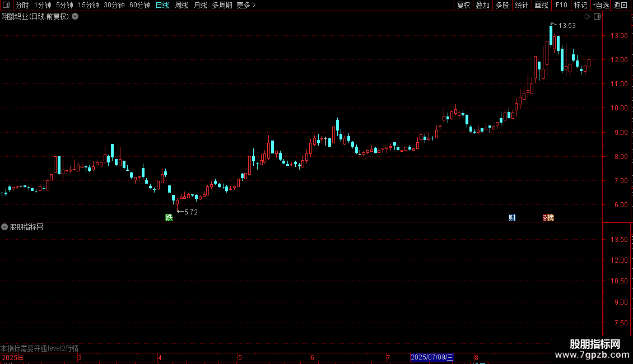Image resolution: width=633 pixels, height=364 pixels.
Task: Click the 10.00 price axis label
Action: (619, 108)
